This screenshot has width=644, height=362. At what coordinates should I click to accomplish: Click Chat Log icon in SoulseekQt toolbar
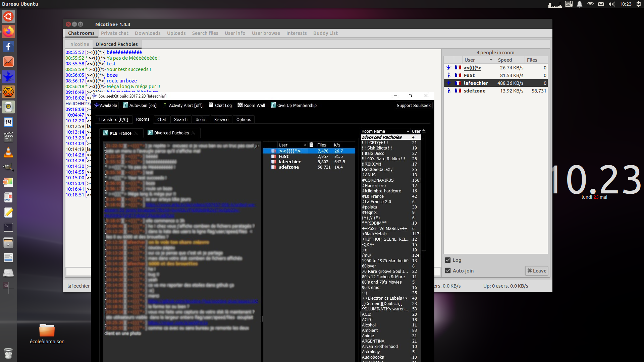(220, 105)
